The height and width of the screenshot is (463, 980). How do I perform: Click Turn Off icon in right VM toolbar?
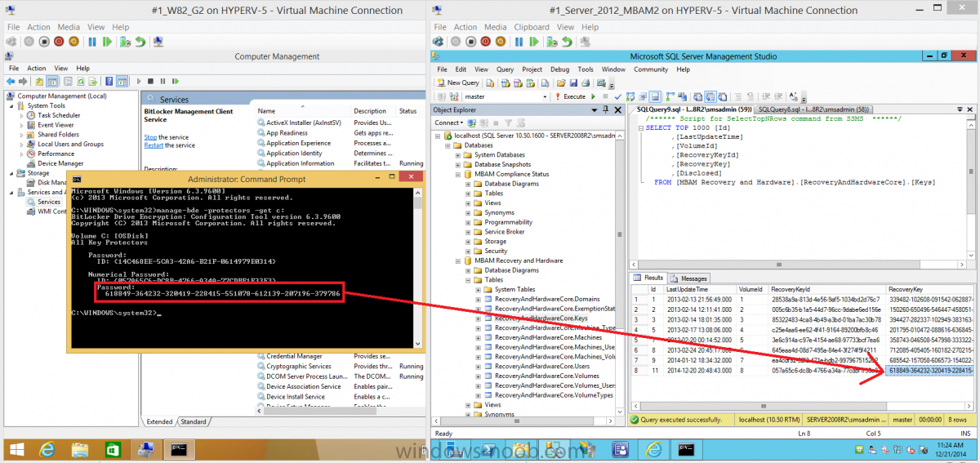(x=470, y=42)
